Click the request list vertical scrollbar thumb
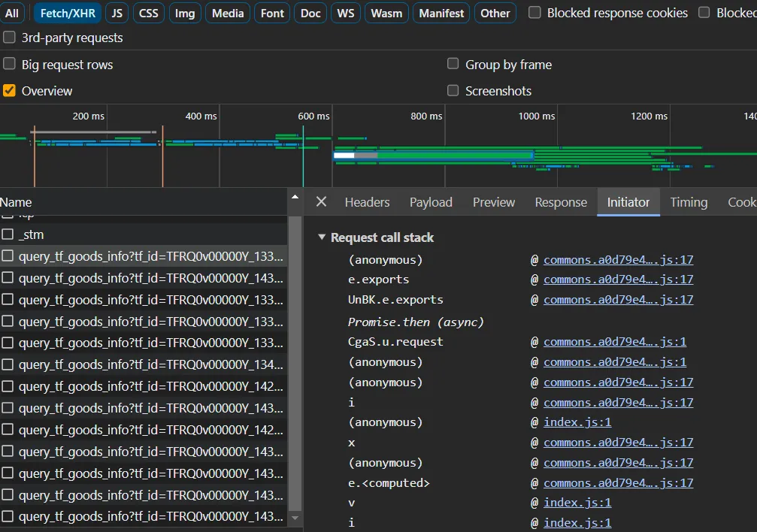This screenshot has height=532, width=757. (295, 363)
